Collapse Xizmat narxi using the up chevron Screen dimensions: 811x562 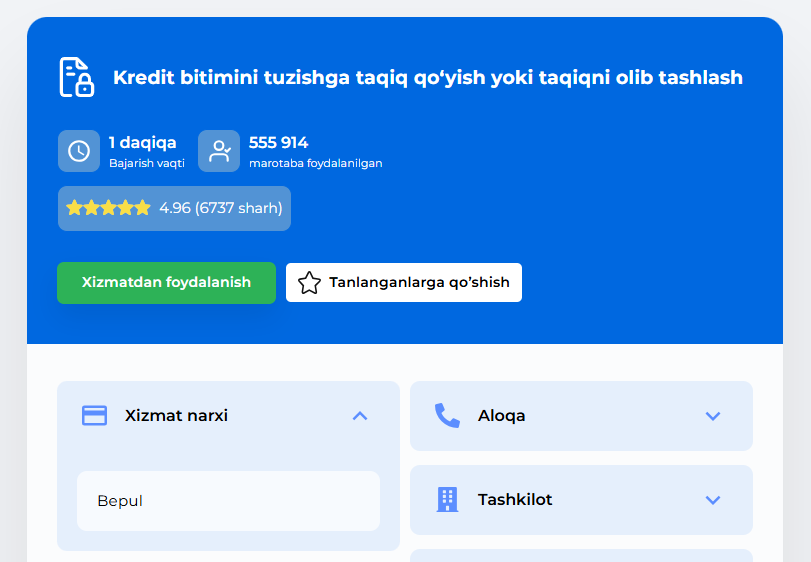(360, 415)
